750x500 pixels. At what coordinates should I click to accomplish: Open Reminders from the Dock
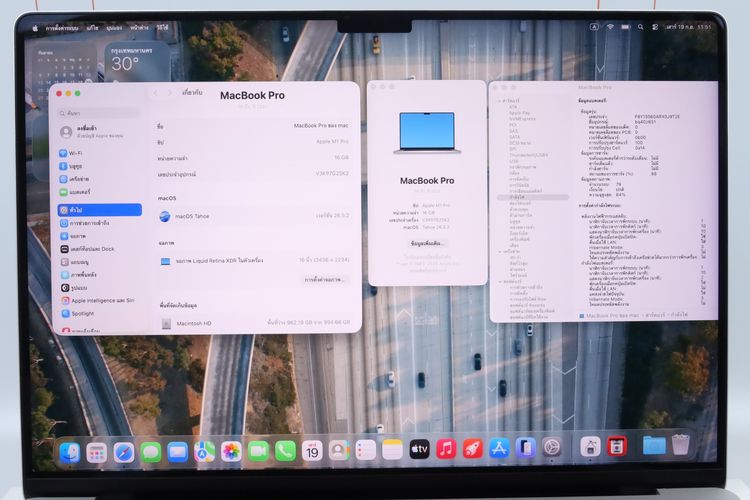[x=365, y=450]
